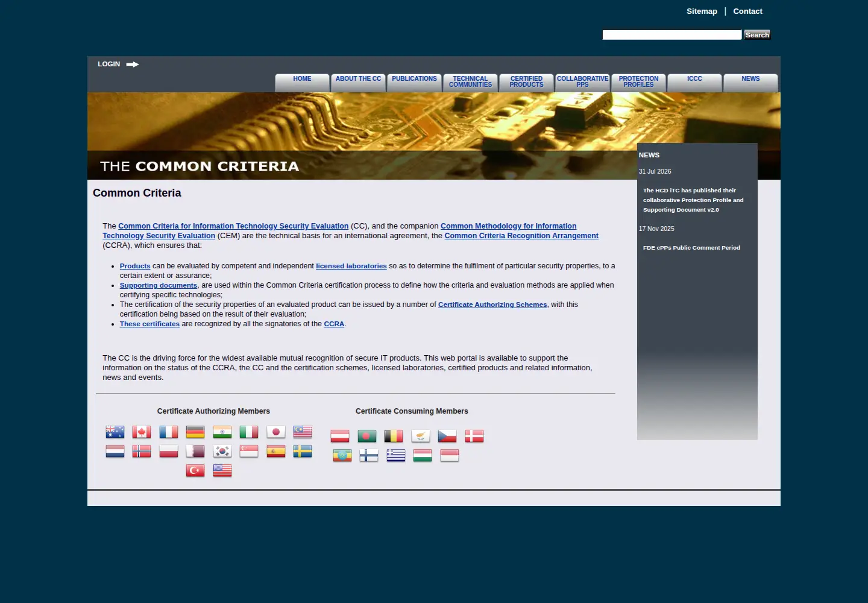This screenshot has height=603, width=868.
Task: Open the Home tab
Action: tap(302, 83)
